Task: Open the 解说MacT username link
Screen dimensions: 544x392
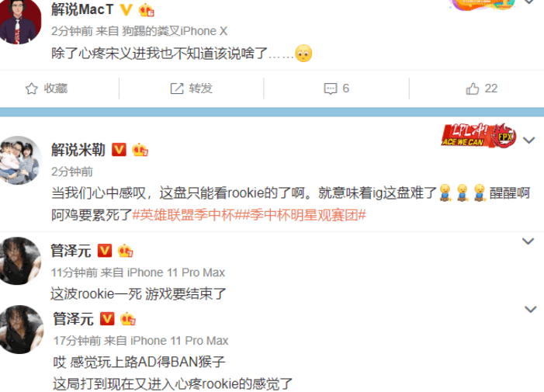Action: pos(82,9)
